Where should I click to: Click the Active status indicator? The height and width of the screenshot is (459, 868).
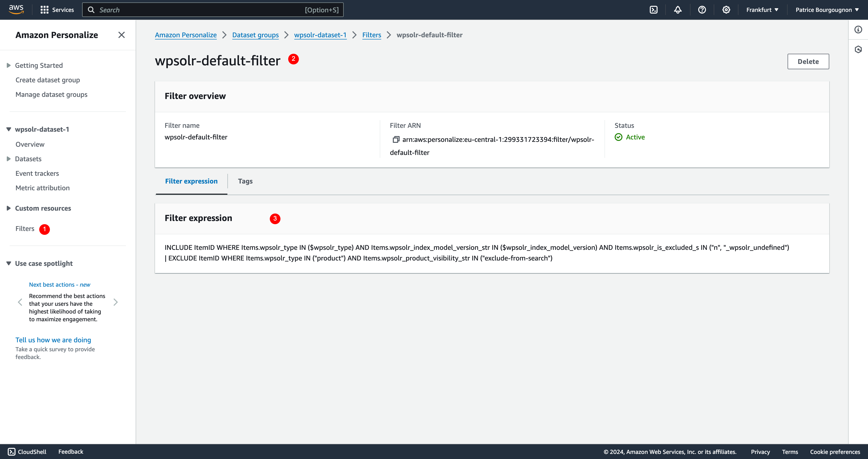(629, 137)
